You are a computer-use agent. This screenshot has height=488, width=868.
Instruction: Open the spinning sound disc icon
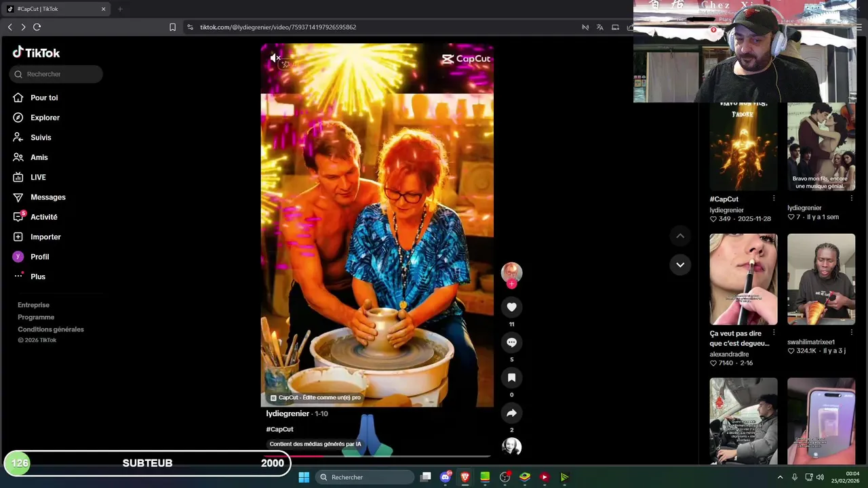click(511, 446)
